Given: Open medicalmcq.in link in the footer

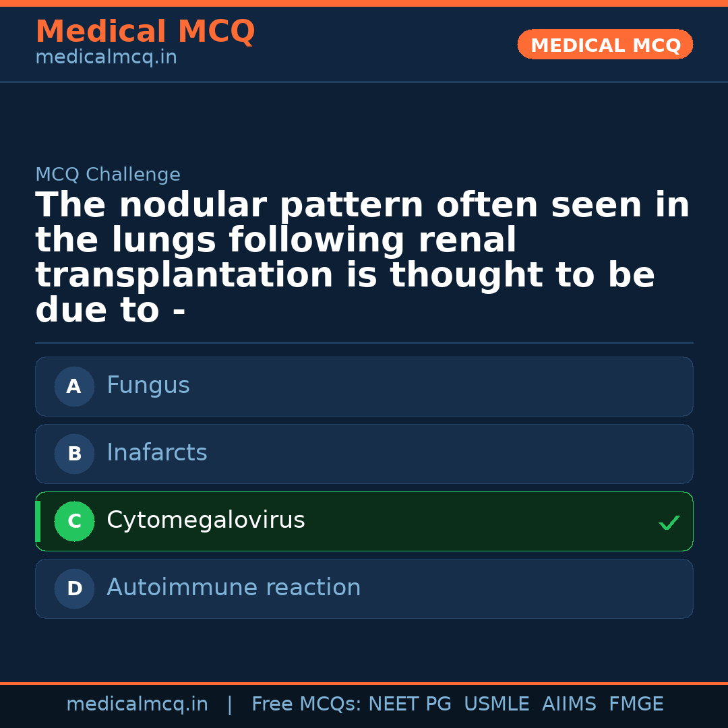Looking at the screenshot, I should coord(137,704).
